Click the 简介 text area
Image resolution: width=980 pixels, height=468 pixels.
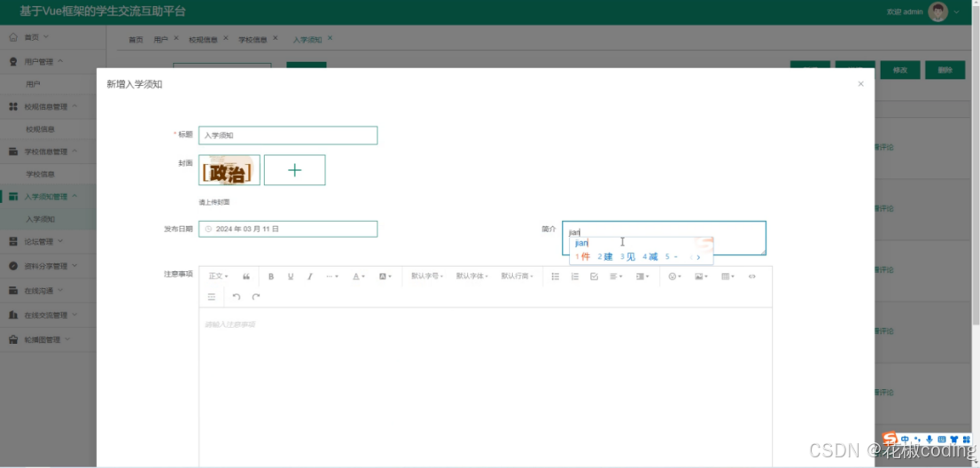tap(664, 238)
